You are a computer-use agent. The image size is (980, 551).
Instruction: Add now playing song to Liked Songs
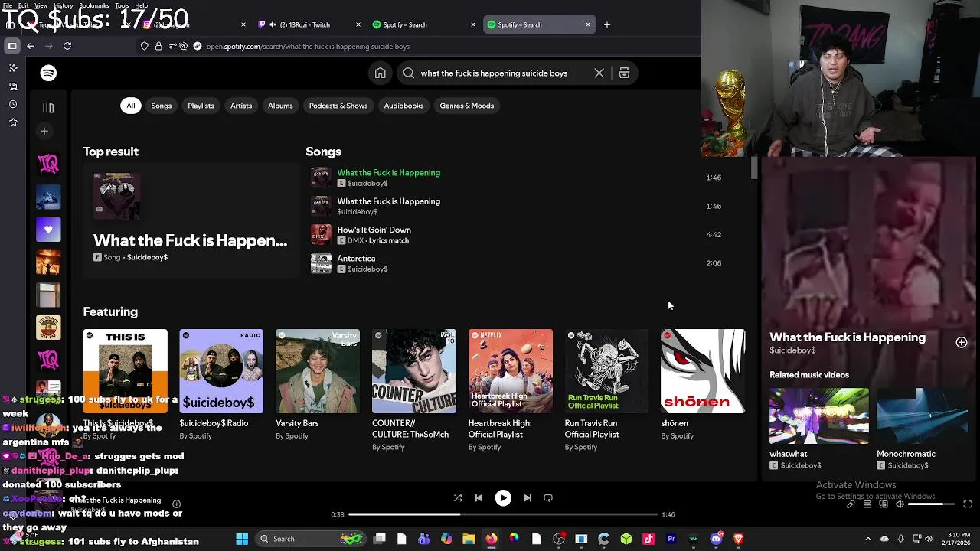[x=962, y=343]
